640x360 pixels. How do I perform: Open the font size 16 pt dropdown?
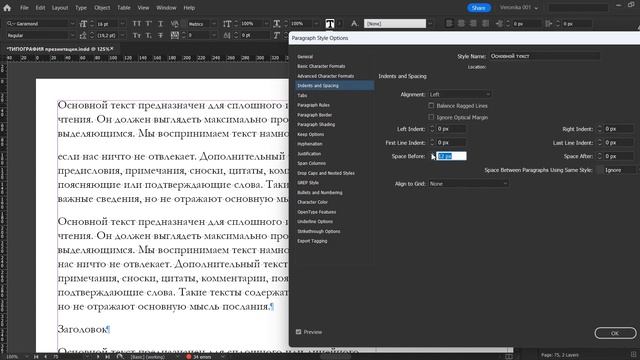(122, 24)
